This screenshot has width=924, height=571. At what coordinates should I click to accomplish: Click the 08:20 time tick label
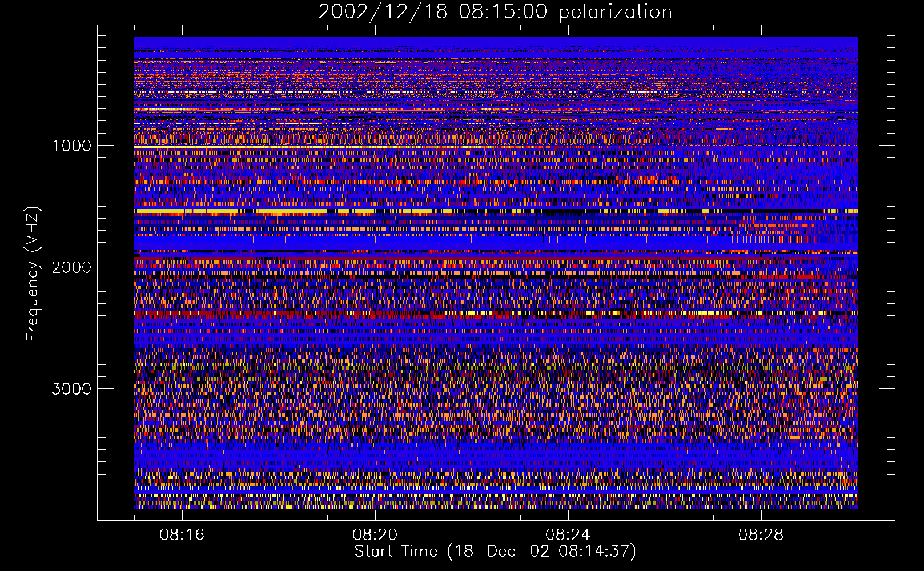tap(375, 535)
